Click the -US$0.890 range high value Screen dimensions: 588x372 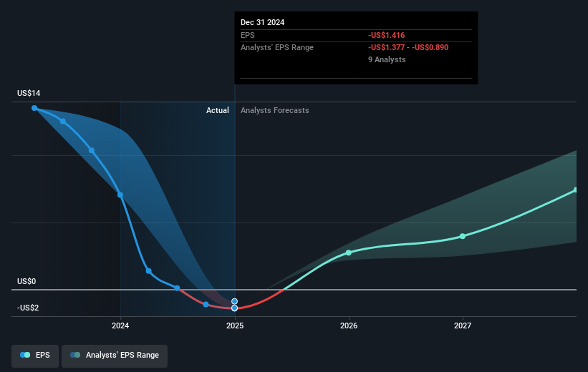click(430, 47)
